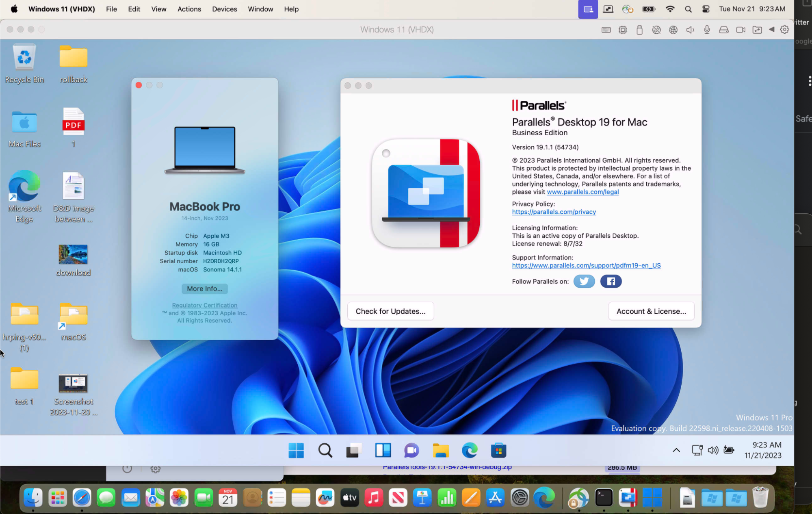Expand hidden icons chevron in Windows taskbar

tap(676, 450)
